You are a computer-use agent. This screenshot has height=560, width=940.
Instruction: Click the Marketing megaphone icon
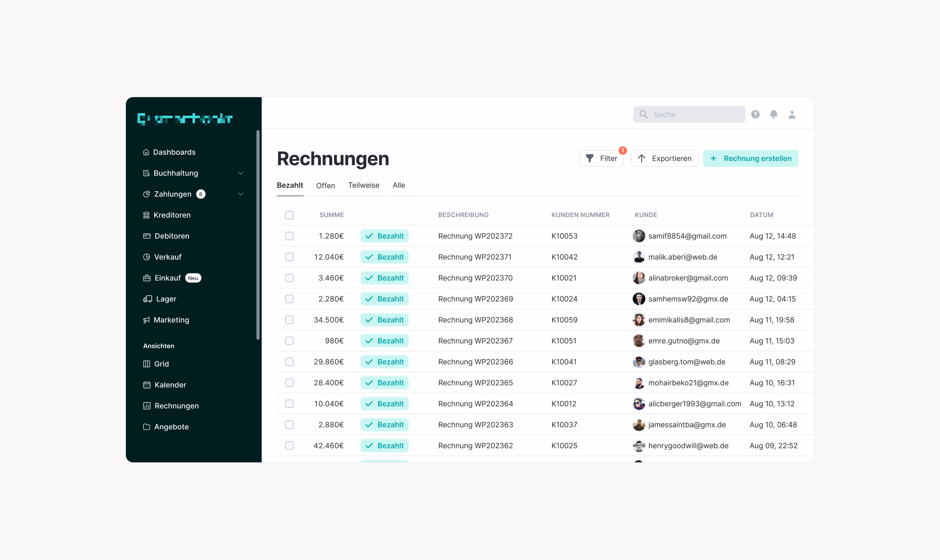click(x=146, y=320)
